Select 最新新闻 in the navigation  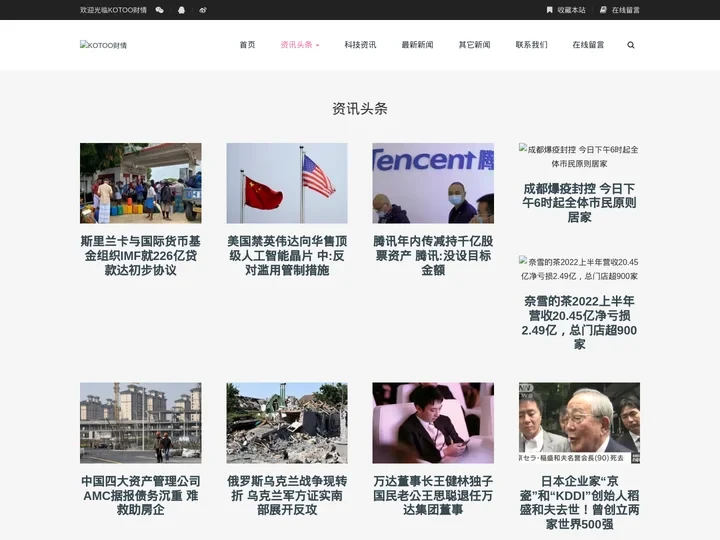(x=417, y=45)
